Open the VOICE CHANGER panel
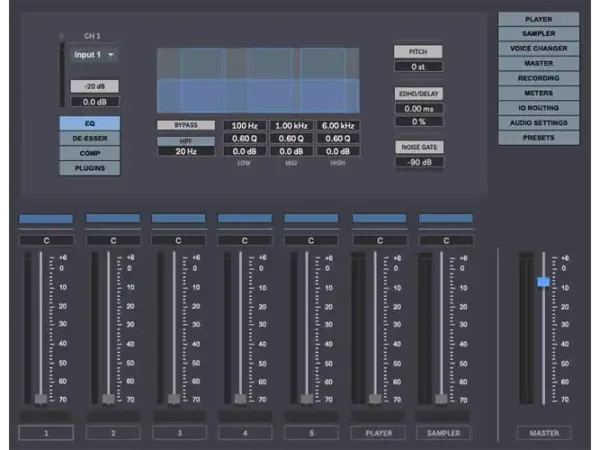The height and width of the screenshot is (450, 600). [x=538, y=49]
